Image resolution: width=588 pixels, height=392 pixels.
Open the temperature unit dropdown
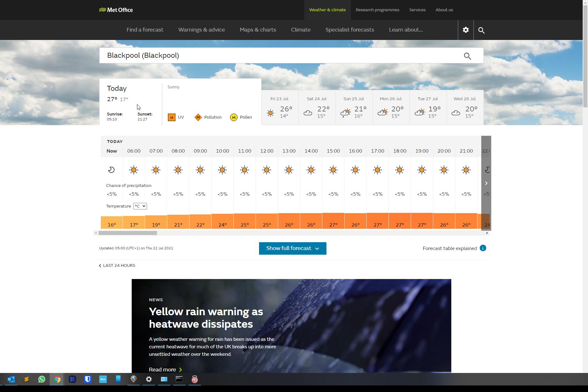coord(140,206)
